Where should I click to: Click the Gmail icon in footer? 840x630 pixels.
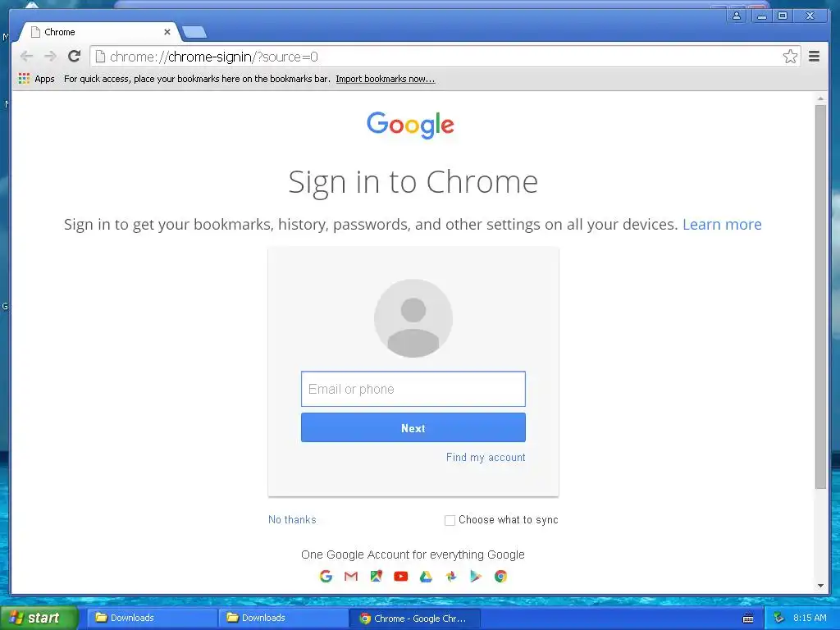tap(351, 577)
